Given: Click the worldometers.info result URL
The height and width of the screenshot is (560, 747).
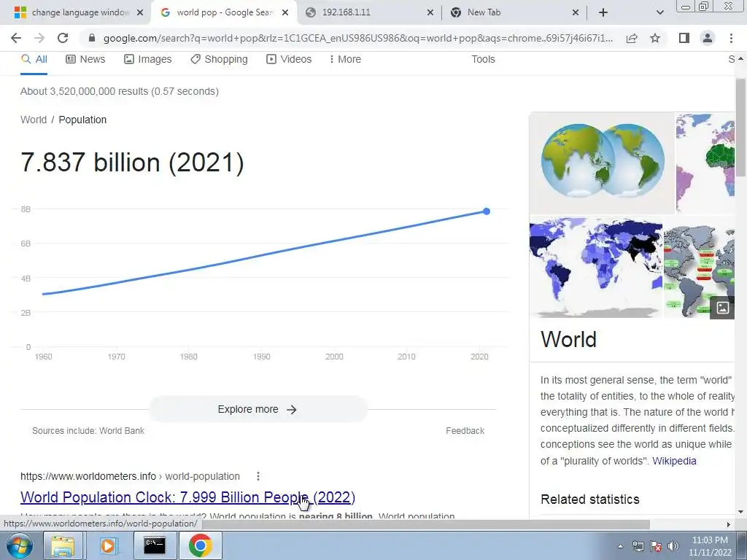Looking at the screenshot, I should (x=130, y=476).
